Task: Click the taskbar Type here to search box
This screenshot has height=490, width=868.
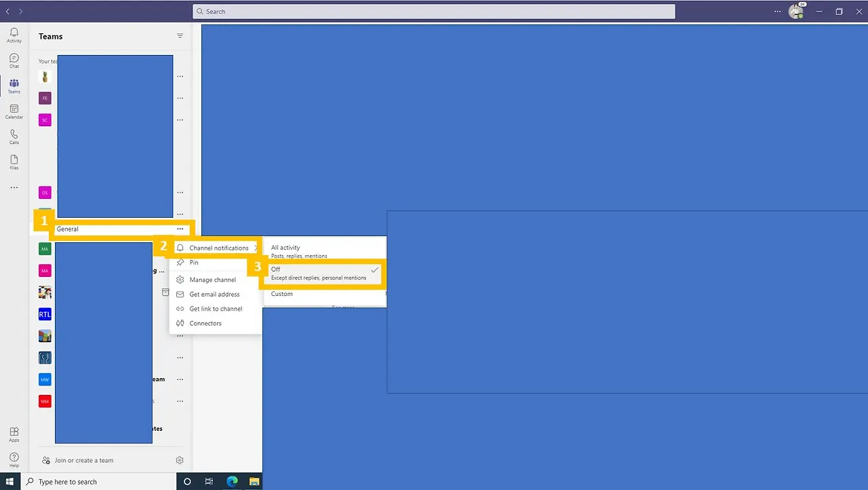Action: click(98, 481)
